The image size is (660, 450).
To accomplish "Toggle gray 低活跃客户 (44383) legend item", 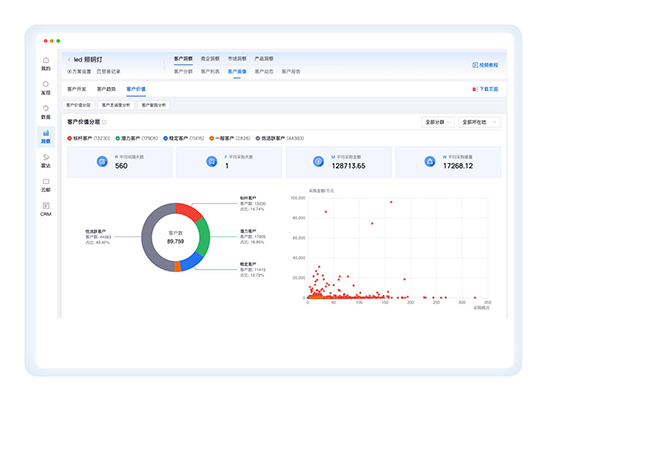I will coord(279,138).
